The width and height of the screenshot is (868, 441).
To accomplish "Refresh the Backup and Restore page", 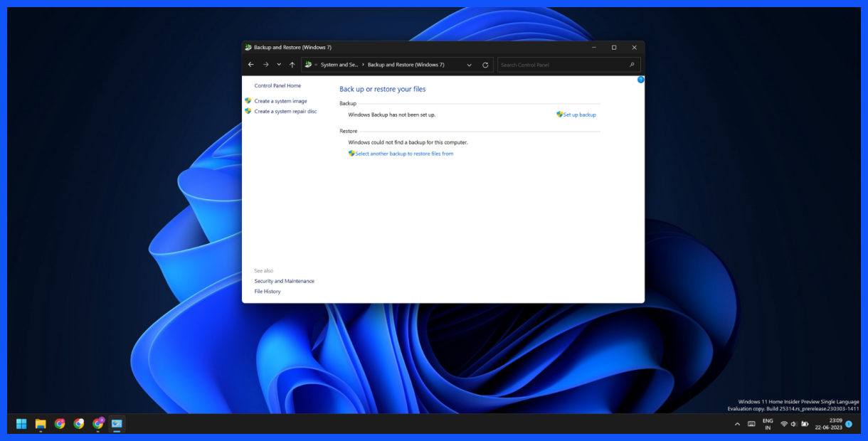I will (485, 65).
